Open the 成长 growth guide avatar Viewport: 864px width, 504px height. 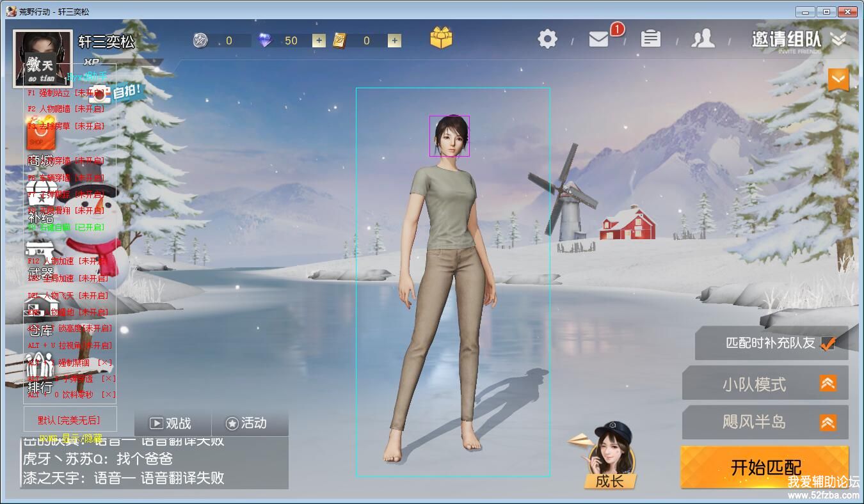(x=610, y=455)
